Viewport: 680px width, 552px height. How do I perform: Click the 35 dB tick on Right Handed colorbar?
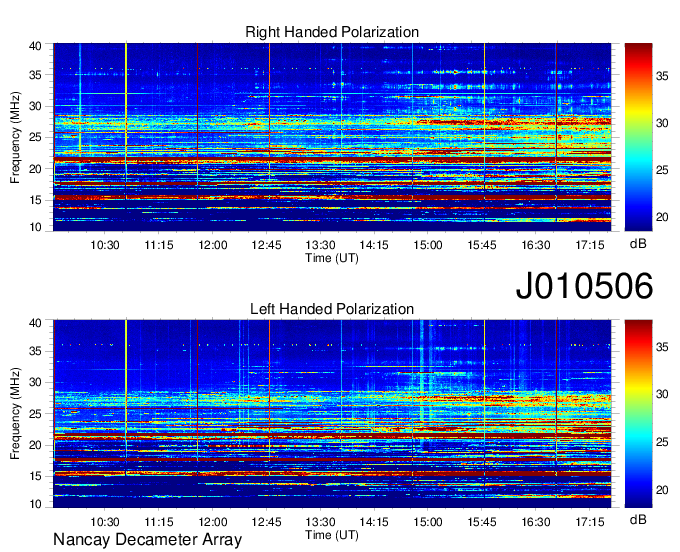coord(662,76)
